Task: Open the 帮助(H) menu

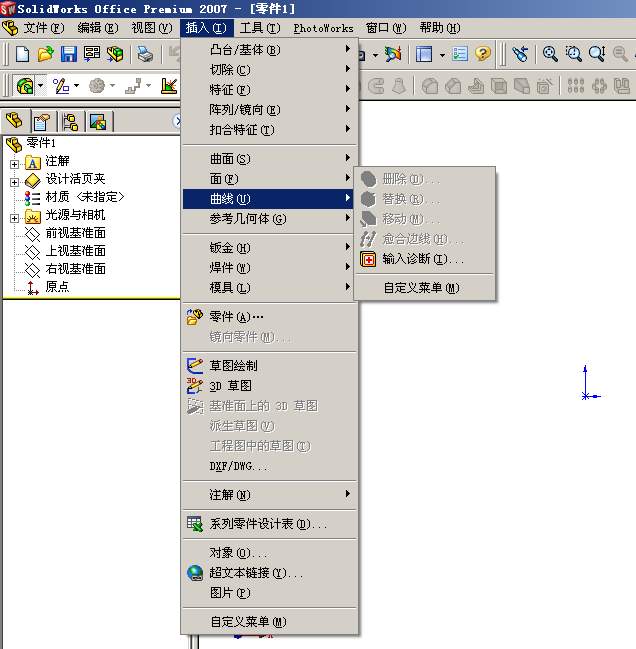Action: pos(439,28)
